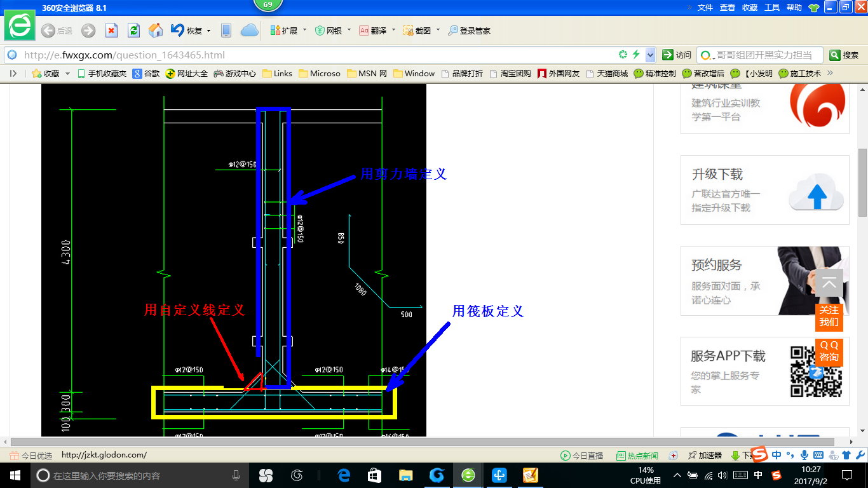Expand the dropdown arrow beside 截图
868x488 pixels.
click(438, 30)
